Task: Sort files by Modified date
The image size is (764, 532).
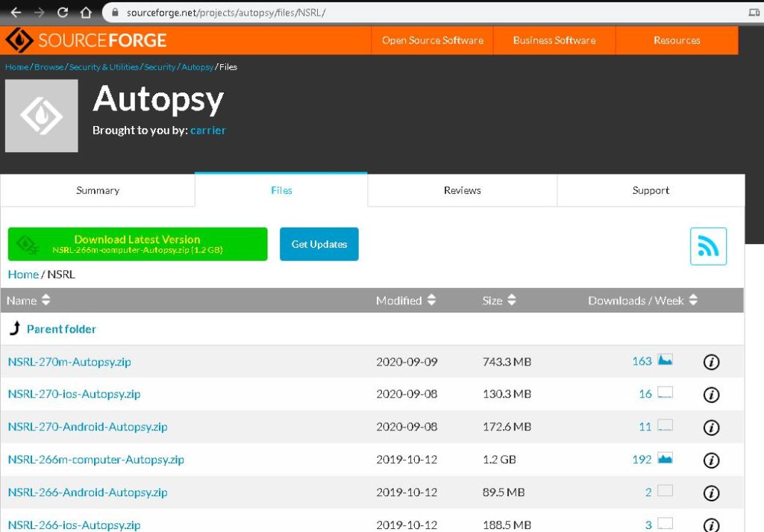Action: (406, 301)
